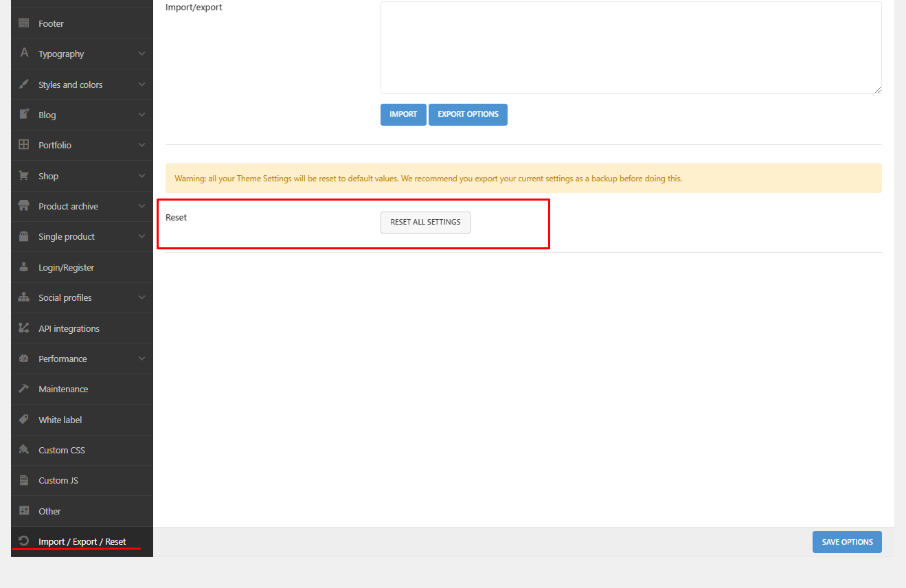This screenshot has height=588, width=906.
Task: Click the Import button
Action: pyautogui.click(x=403, y=115)
